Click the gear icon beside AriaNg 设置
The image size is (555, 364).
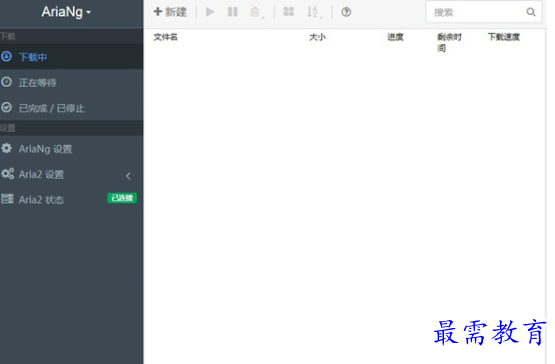[6, 148]
